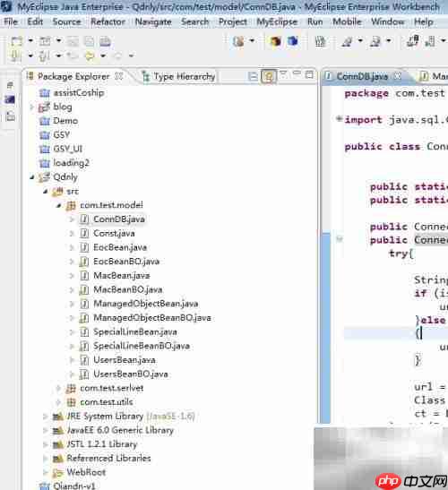
Task: Open the Refactor menu
Action: (x=108, y=21)
